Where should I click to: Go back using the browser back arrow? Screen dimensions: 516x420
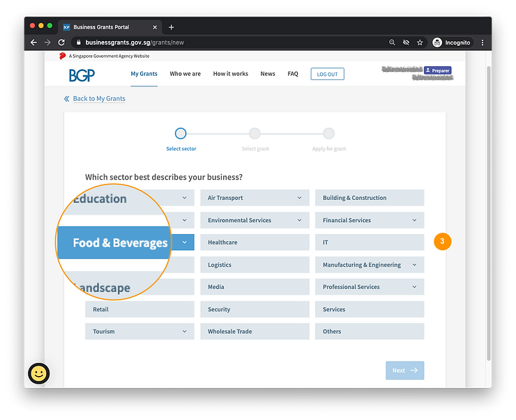click(x=33, y=42)
